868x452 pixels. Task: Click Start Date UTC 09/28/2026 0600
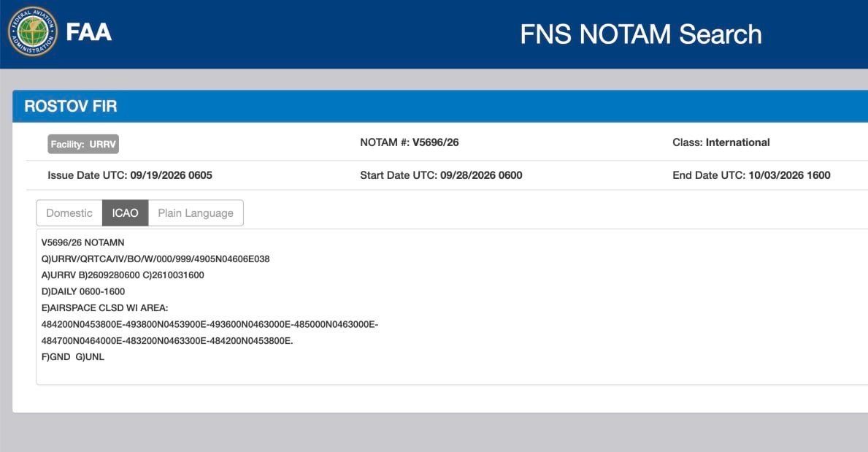click(441, 175)
